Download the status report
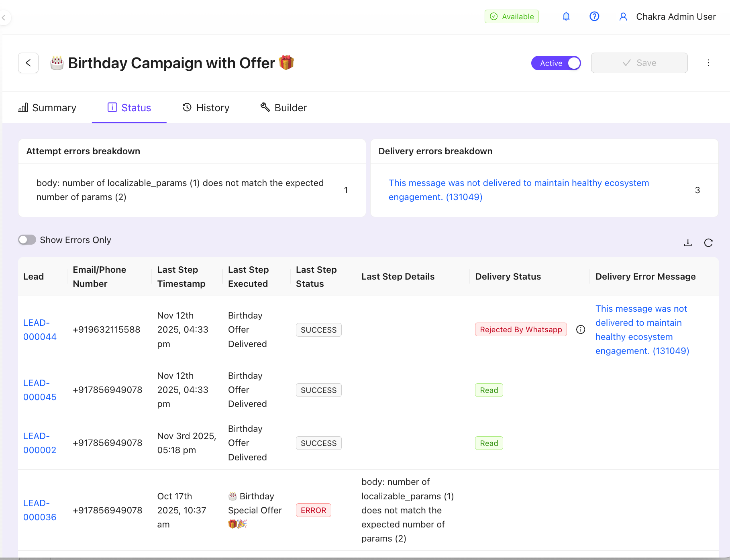 point(688,243)
